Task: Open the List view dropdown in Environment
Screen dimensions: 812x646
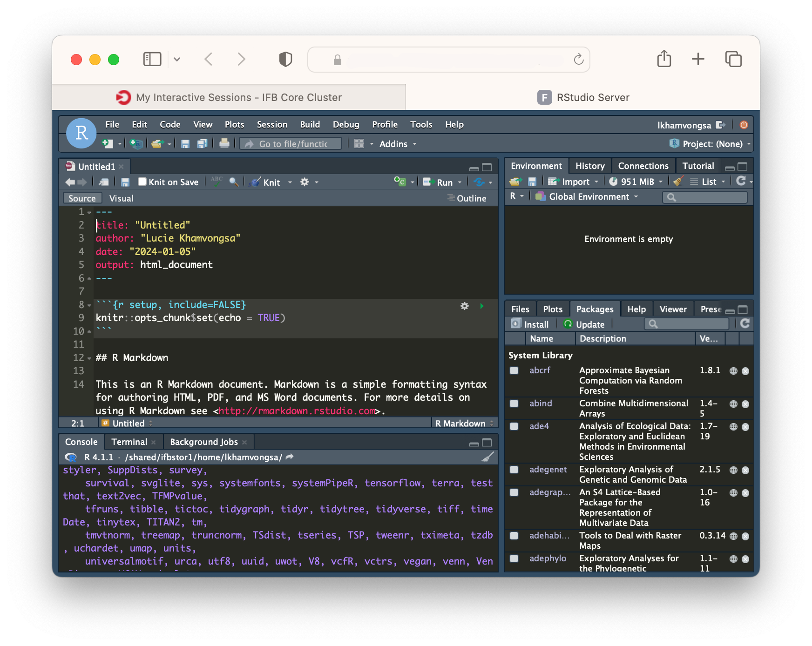Action: click(x=708, y=182)
